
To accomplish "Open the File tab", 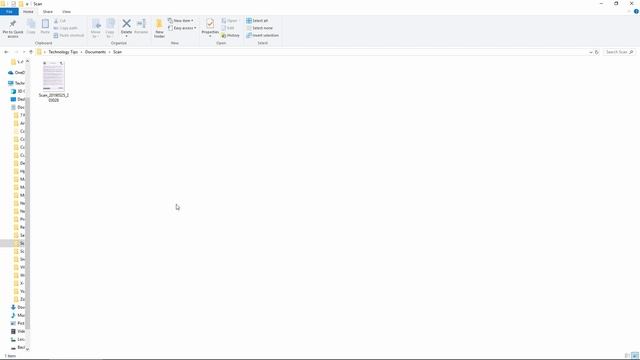I will click(9, 12).
